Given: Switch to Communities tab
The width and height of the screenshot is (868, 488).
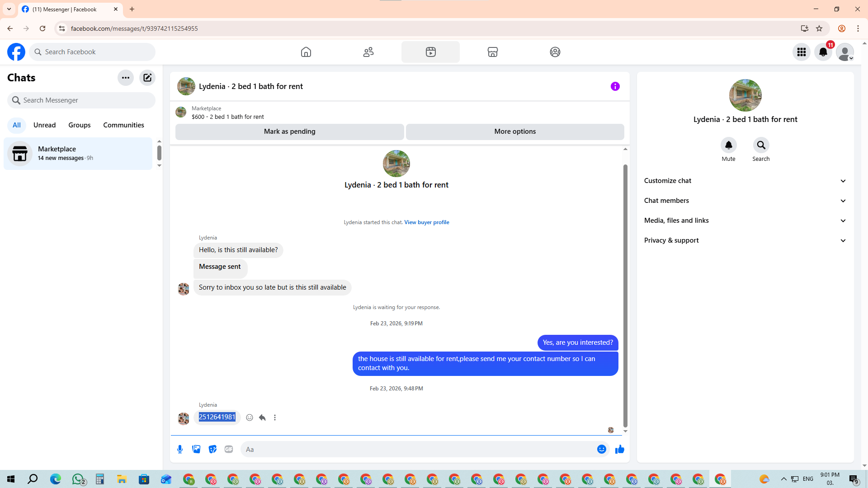Looking at the screenshot, I should [123, 125].
